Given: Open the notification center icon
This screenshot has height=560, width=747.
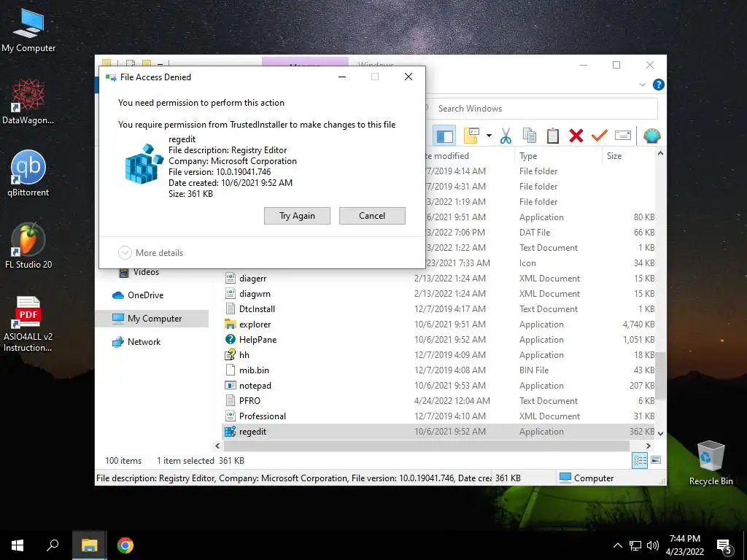Looking at the screenshot, I should point(724,547).
